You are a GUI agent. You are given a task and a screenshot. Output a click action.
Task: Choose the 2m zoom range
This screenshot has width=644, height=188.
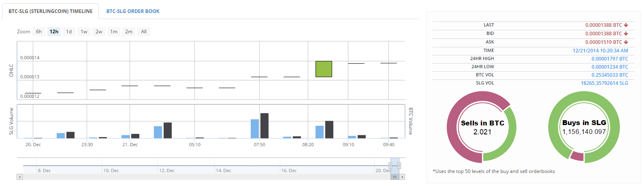129,32
